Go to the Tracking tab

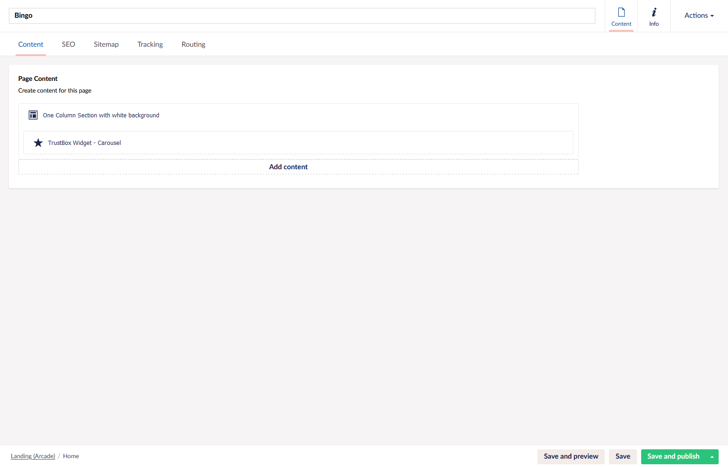[x=150, y=44]
